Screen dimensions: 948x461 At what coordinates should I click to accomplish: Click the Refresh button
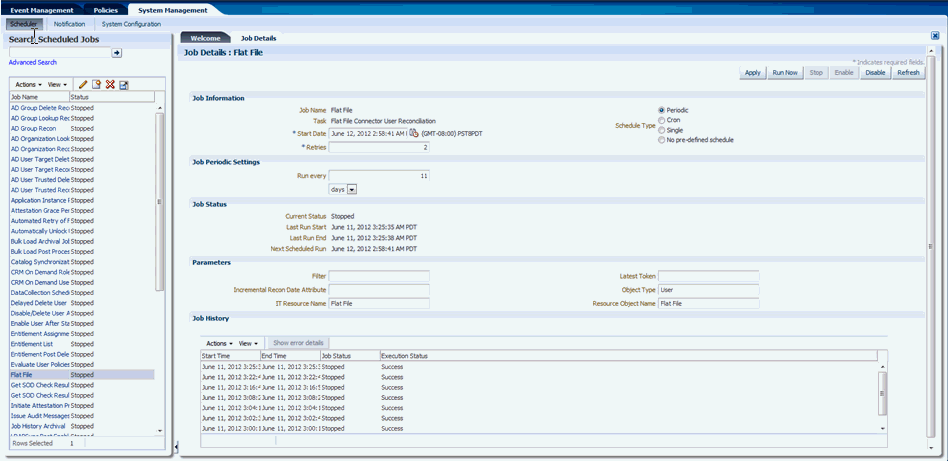point(908,73)
